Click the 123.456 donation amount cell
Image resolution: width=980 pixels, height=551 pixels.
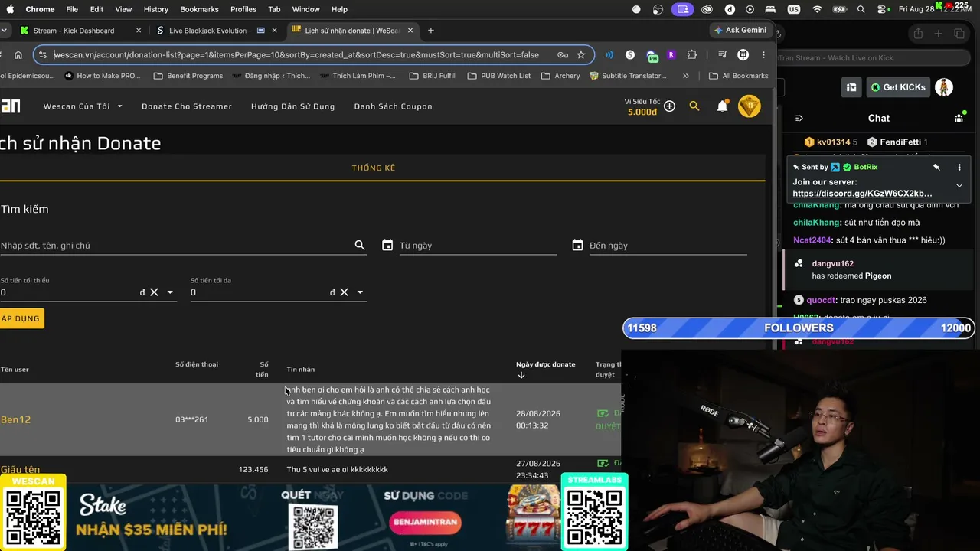point(253,469)
